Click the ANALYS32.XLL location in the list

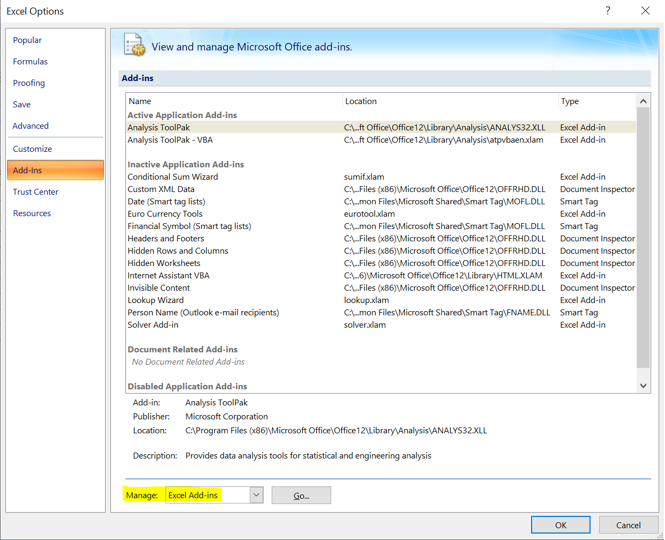coord(444,127)
